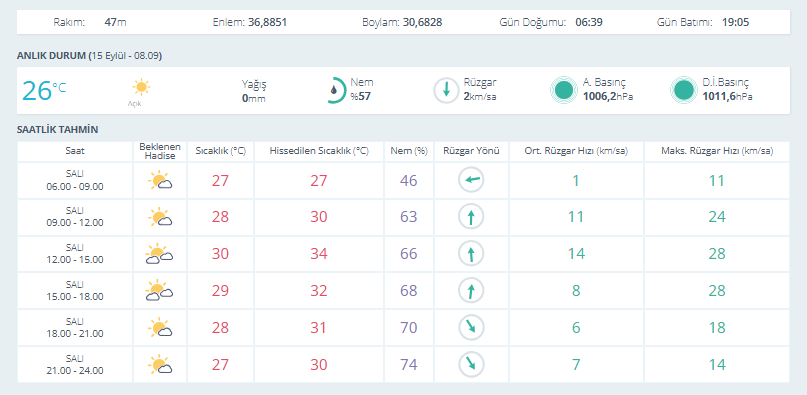Click average wind speed 6
Image resolution: width=807 pixels, height=395 pixels.
click(x=576, y=328)
